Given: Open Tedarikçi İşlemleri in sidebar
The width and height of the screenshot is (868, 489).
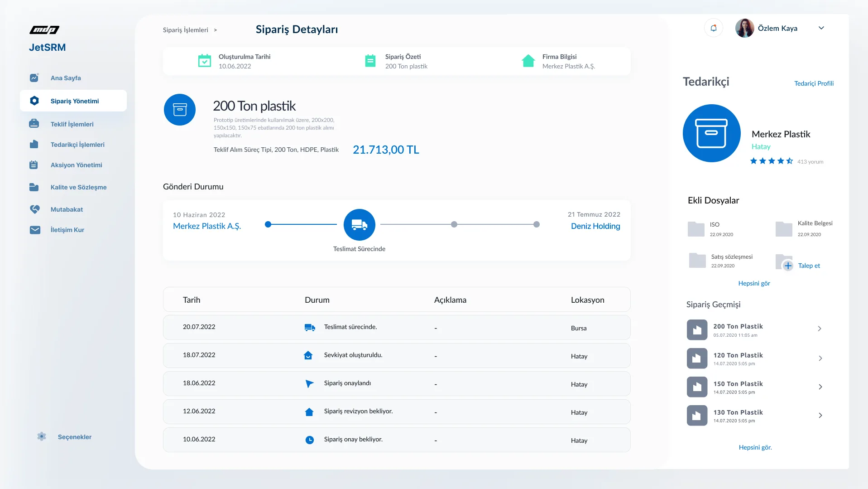Looking at the screenshot, I should coord(77,145).
